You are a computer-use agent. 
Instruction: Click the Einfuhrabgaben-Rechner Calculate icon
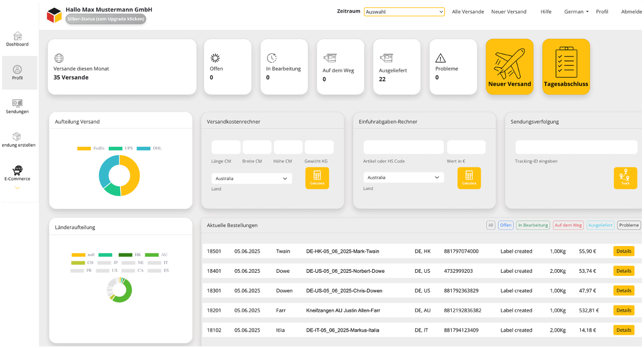(x=469, y=178)
